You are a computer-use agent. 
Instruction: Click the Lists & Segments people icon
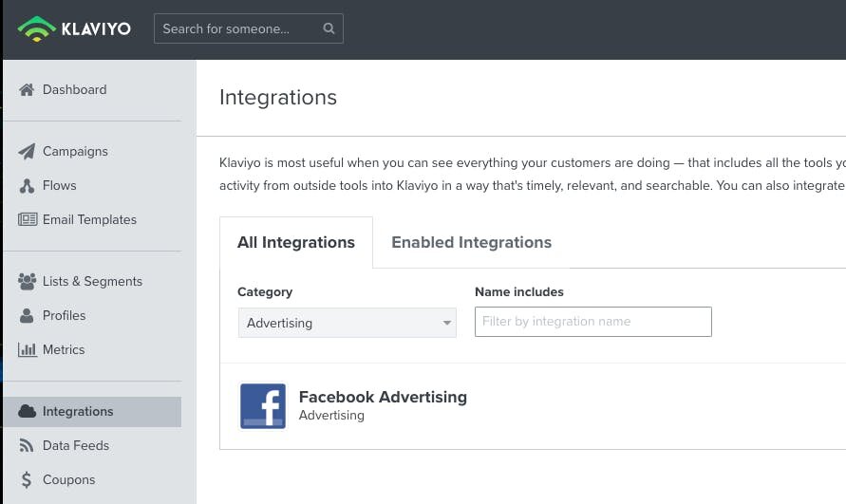point(27,281)
